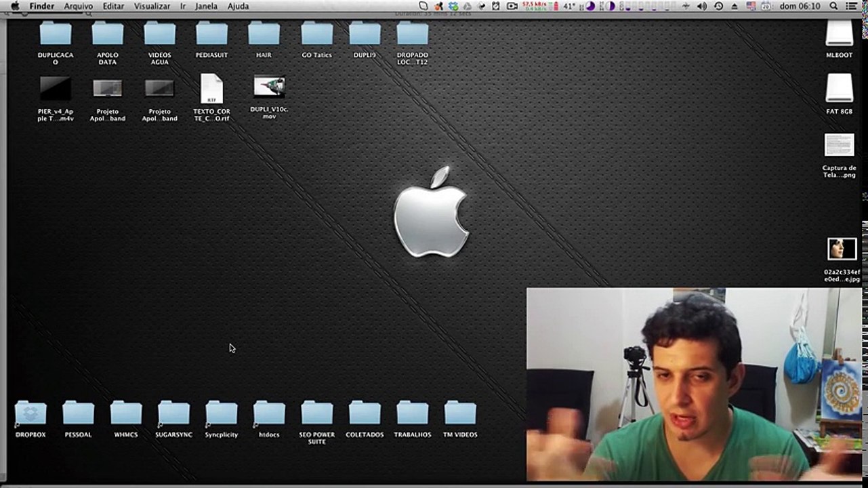Open the VIDEOS AGUA folder
The height and width of the screenshot is (488, 868).
click(160, 33)
